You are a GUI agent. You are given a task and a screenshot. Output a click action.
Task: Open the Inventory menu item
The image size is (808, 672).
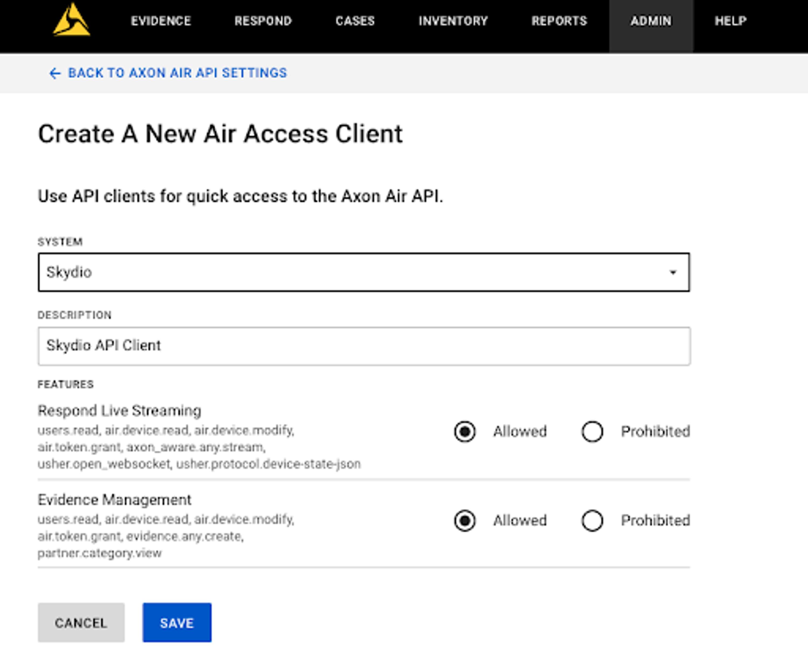tap(453, 21)
